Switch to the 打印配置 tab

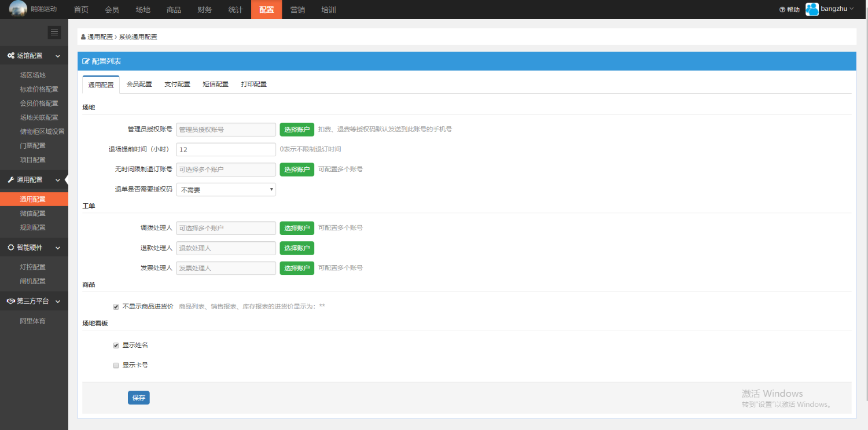point(254,84)
